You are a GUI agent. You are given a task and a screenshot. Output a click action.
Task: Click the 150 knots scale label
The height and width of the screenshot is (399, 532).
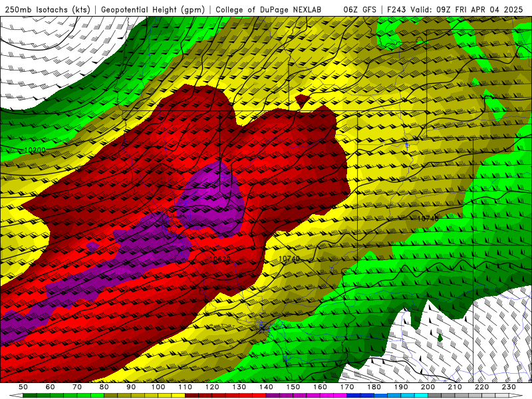tap(293, 387)
